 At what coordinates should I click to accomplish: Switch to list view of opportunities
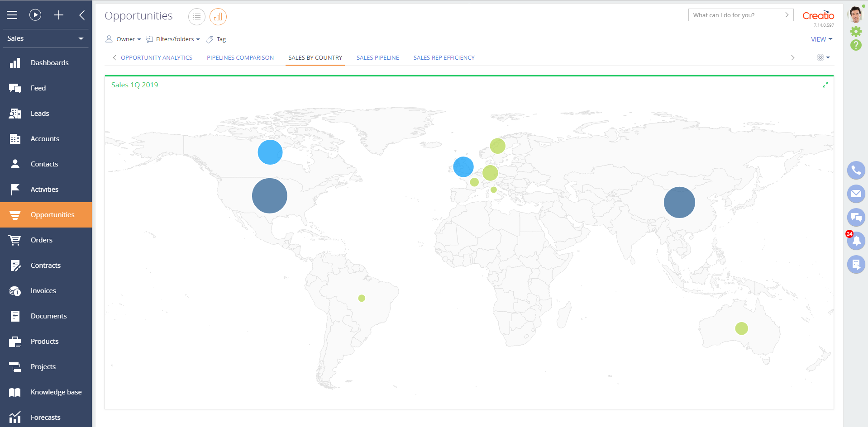pos(196,16)
